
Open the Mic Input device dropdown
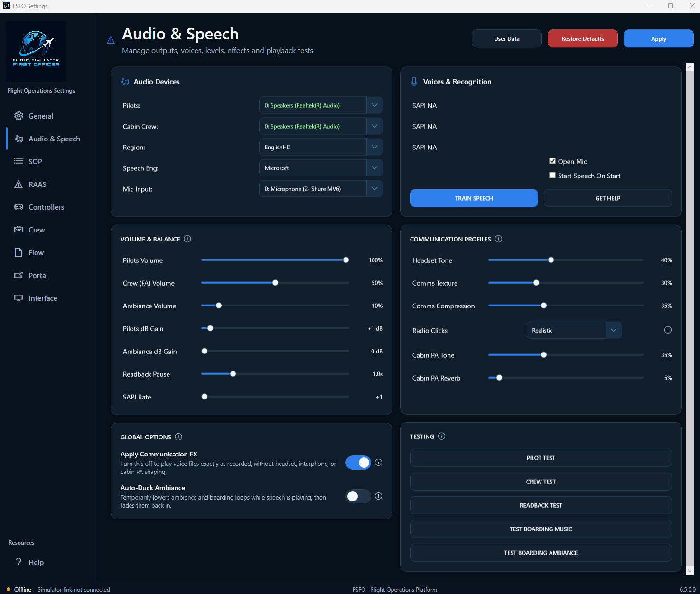[x=321, y=189]
